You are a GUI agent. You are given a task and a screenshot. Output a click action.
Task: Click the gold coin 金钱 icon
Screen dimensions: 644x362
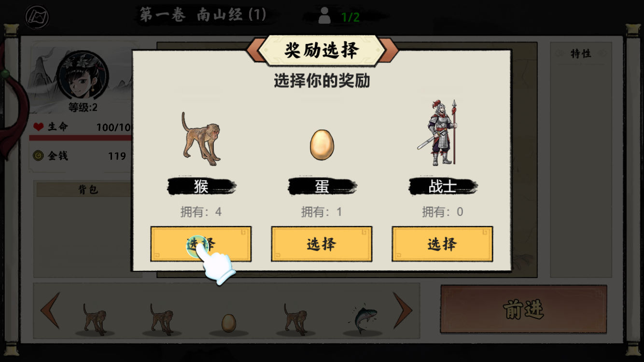coord(38,155)
